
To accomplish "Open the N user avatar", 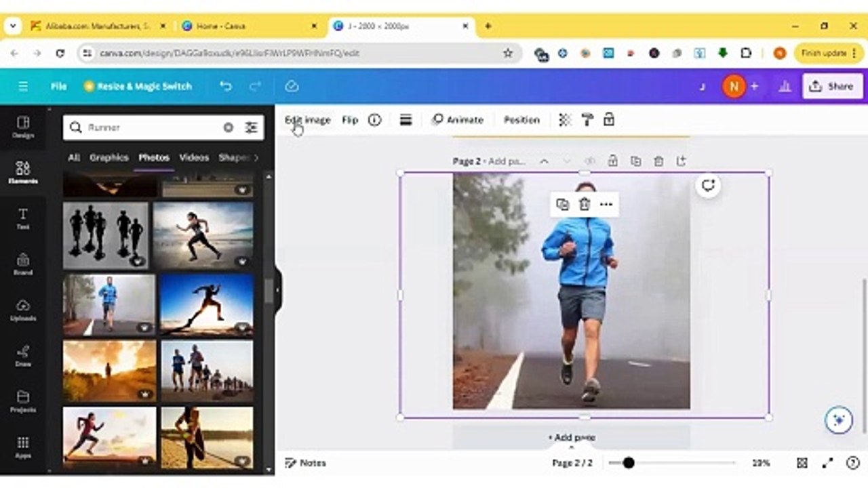I will coord(733,86).
